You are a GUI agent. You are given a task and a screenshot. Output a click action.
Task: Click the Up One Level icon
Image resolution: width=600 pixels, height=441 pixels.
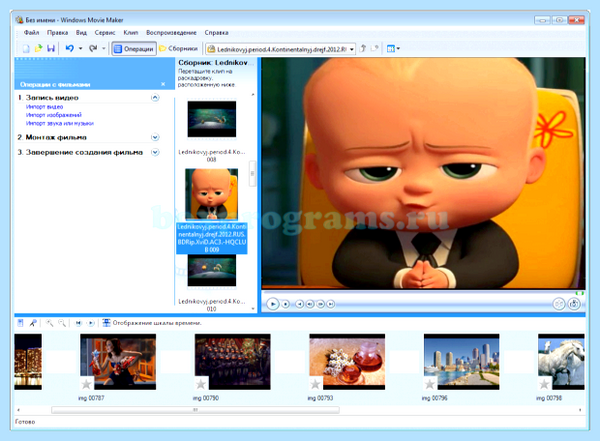363,48
